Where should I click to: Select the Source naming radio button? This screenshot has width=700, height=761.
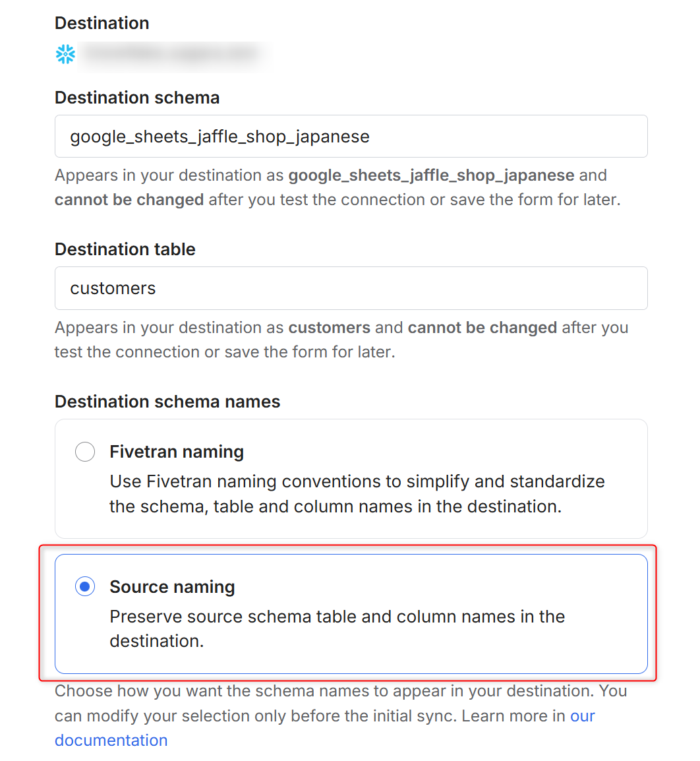tap(85, 586)
